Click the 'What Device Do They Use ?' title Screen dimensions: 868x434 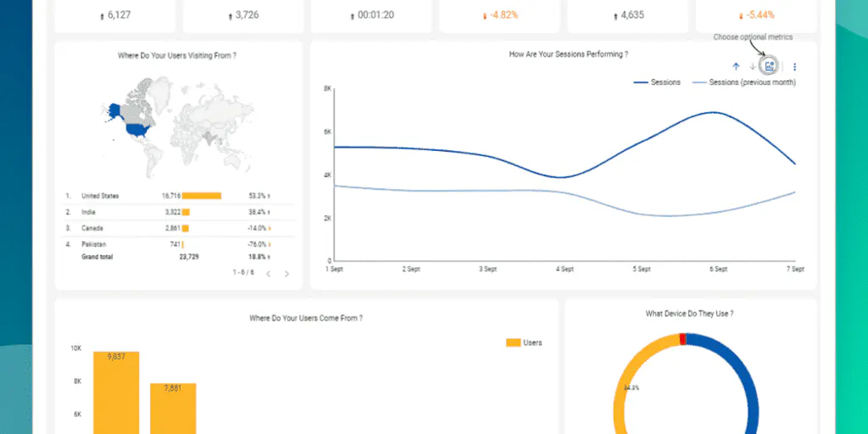point(690,314)
